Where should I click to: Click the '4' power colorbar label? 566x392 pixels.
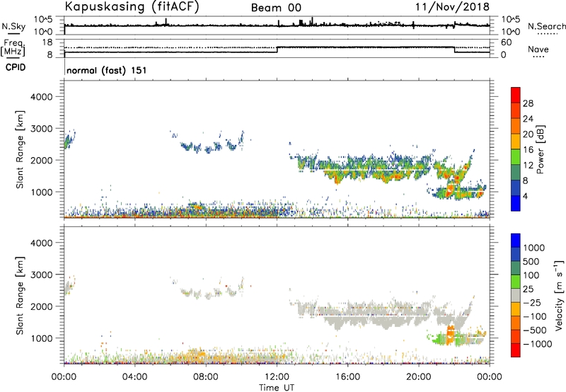(525, 197)
